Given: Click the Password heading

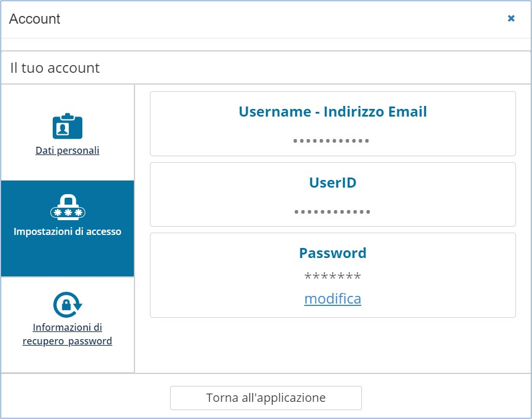Looking at the screenshot, I should click(x=332, y=253).
